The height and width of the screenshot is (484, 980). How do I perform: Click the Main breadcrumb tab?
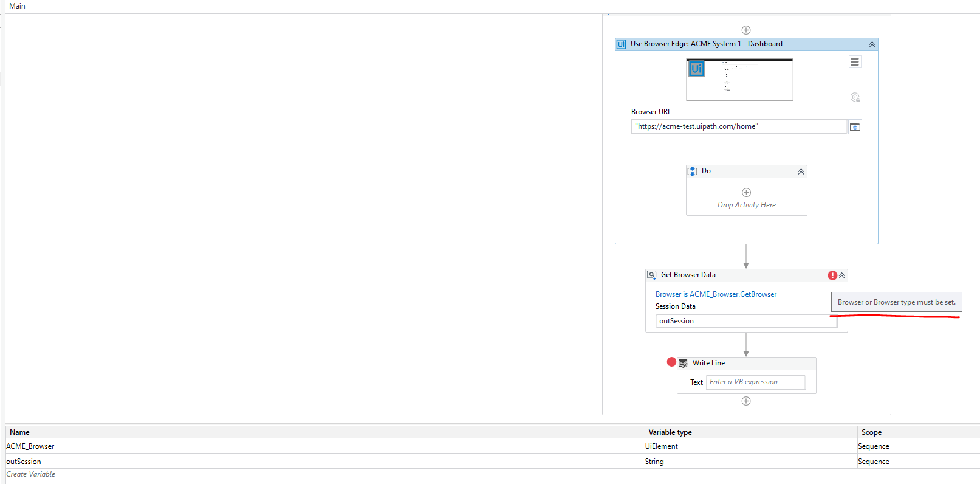point(17,6)
